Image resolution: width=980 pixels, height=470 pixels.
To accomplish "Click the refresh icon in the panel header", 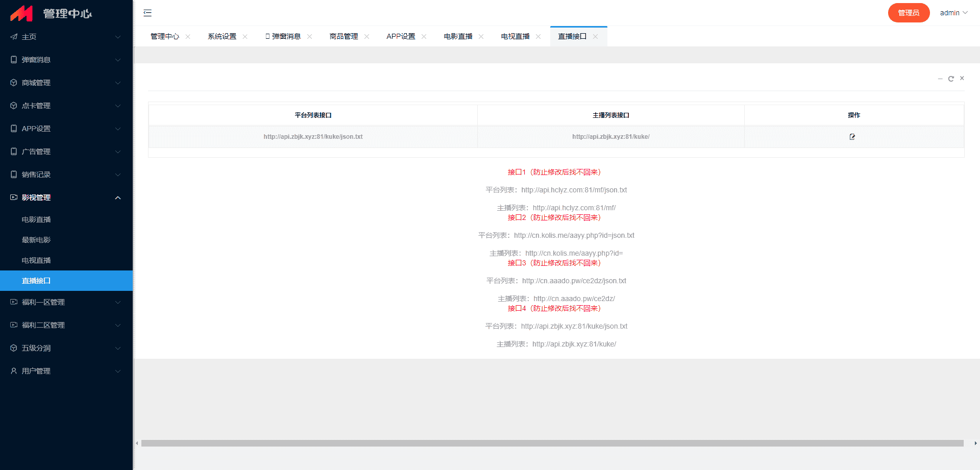I will pyautogui.click(x=951, y=79).
